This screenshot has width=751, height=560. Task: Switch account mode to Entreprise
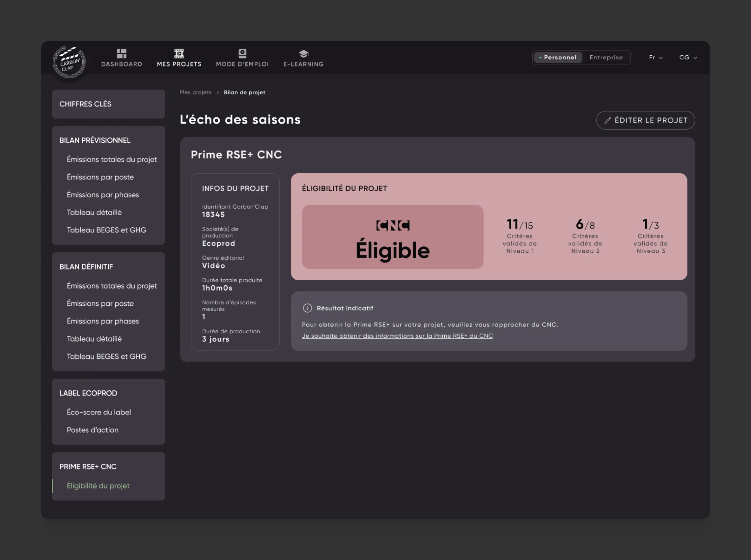tap(606, 57)
